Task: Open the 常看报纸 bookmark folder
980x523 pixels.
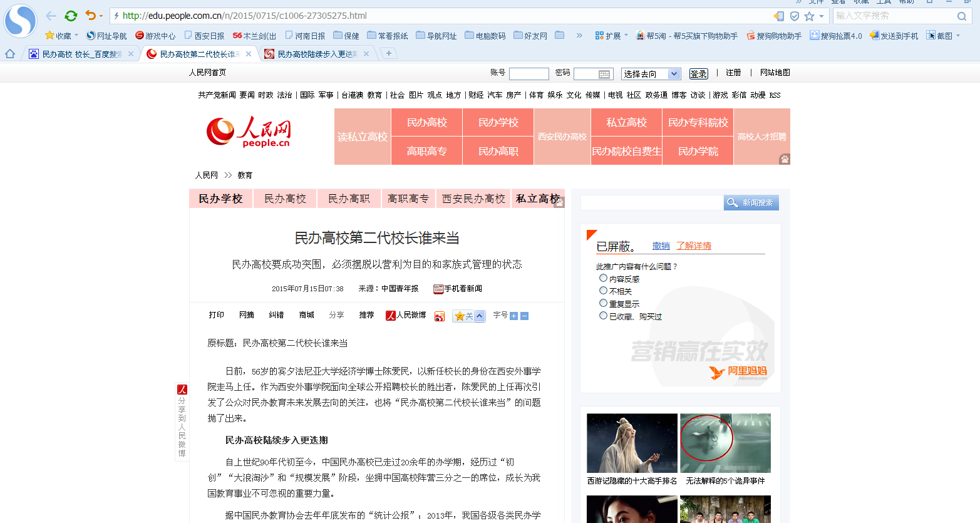Action: (x=388, y=36)
